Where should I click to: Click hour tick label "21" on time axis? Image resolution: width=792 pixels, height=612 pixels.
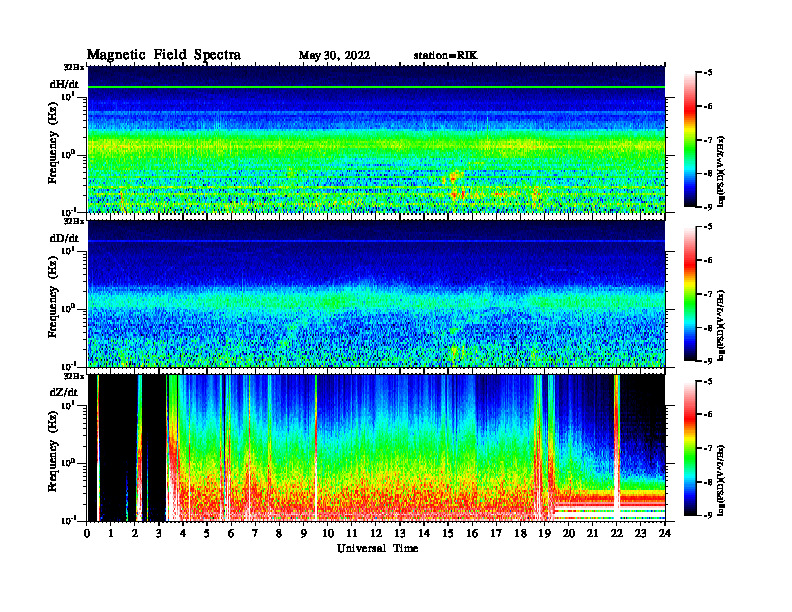click(592, 534)
